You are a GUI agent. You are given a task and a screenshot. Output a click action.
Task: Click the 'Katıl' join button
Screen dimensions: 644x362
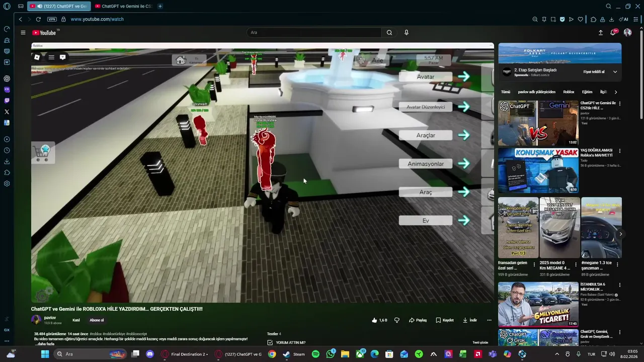coord(76,320)
